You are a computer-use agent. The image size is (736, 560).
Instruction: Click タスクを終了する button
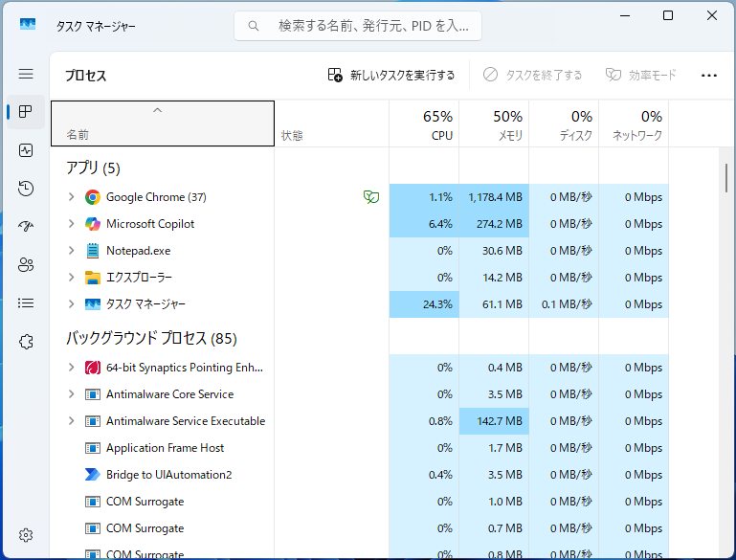[x=532, y=75]
